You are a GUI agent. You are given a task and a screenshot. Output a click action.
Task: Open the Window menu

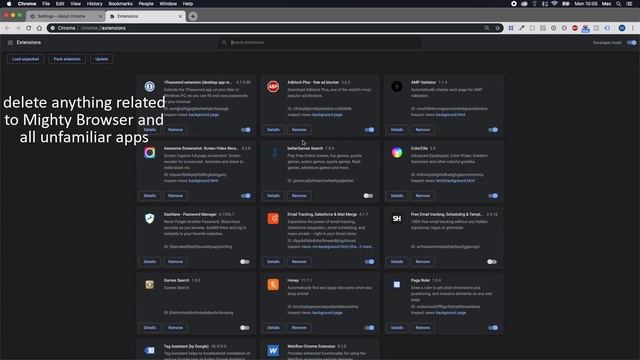pyautogui.click(x=168, y=4)
